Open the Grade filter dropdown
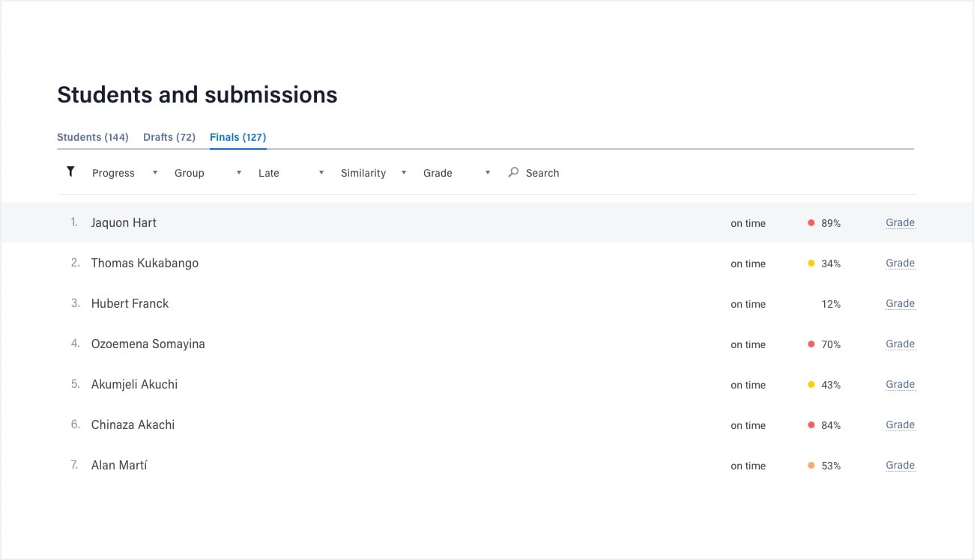Image resolution: width=974 pixels, height=560 pixels. 456,173
